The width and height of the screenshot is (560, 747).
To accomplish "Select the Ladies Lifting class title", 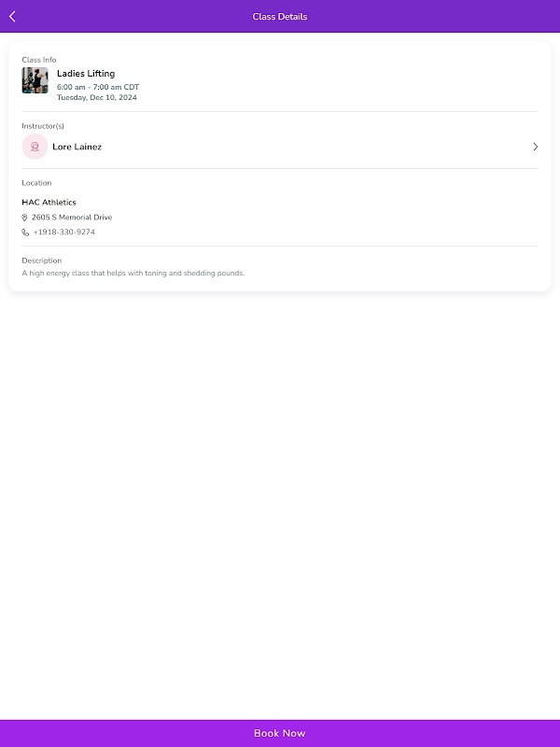I will coord(86,74).
